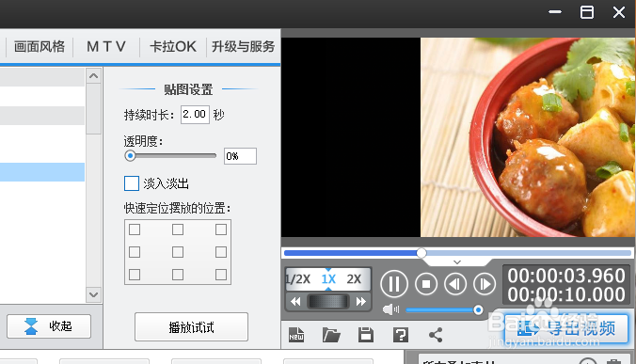
Task: Select middle-right quick position checkbox
Action: coord(221,252)
